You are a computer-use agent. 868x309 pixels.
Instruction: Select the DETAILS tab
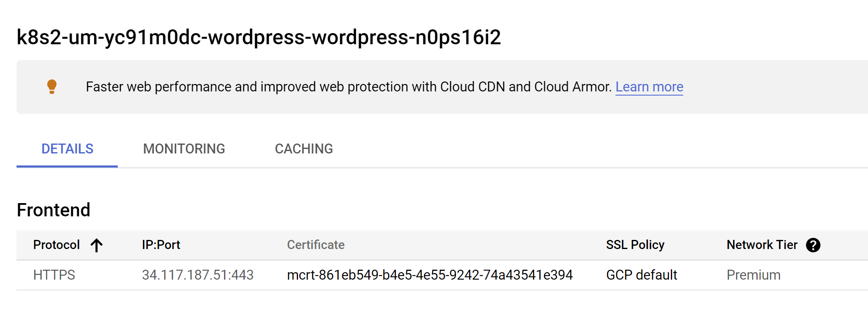coord(67,149)
